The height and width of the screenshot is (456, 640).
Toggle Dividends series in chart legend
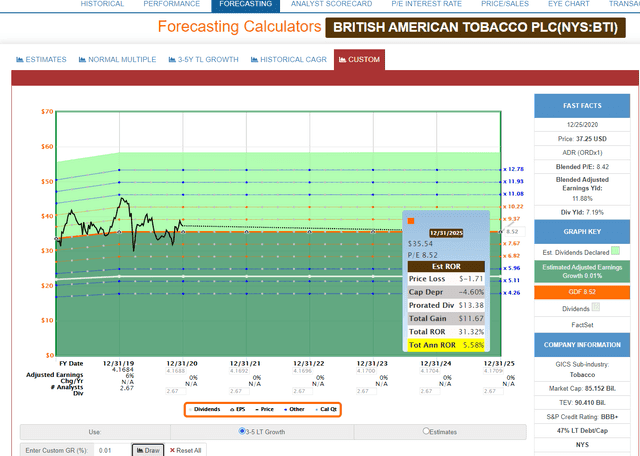205,409
